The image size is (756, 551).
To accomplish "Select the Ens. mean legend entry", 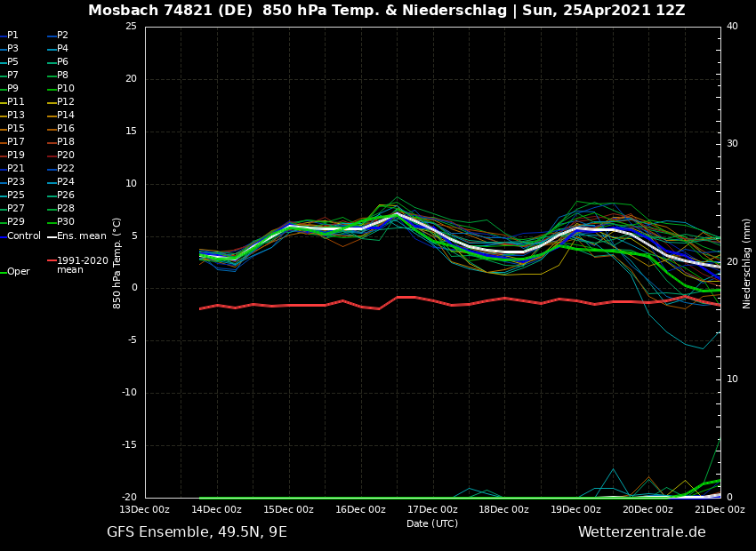I will tap(81, 236).
